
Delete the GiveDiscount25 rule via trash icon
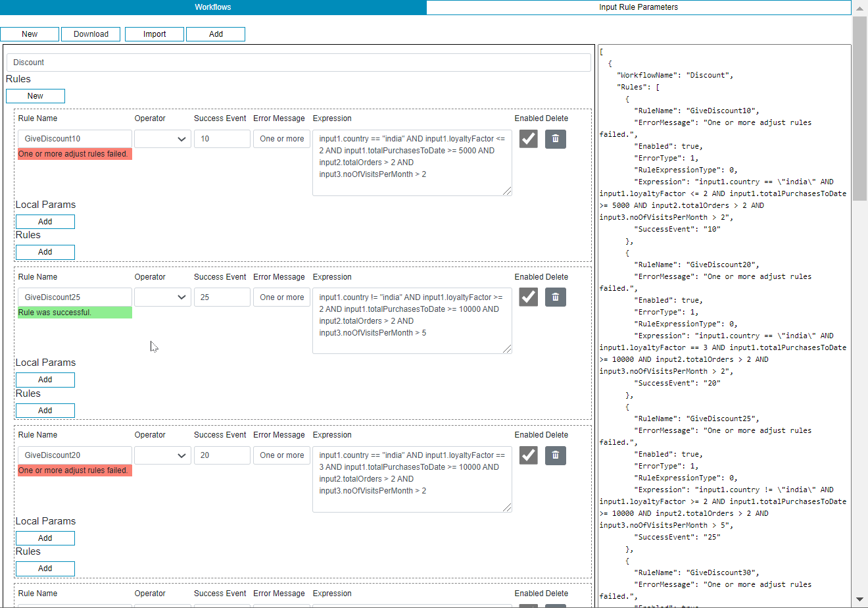click(x=556, y=297)
